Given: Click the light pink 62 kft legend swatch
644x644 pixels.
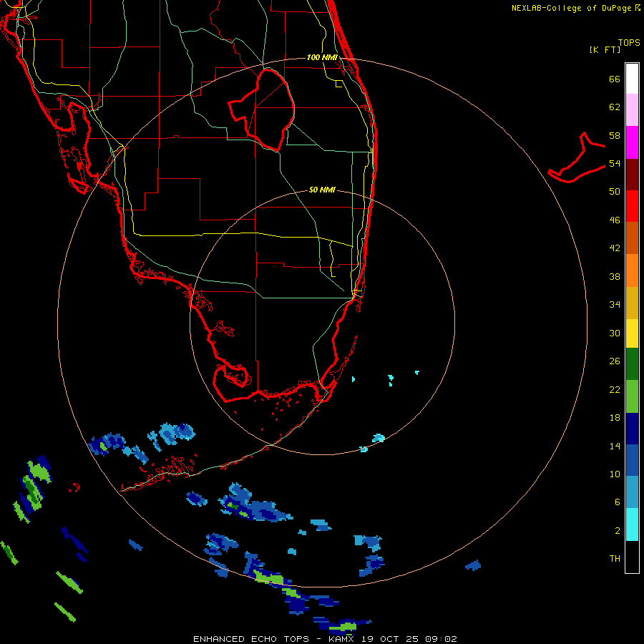Looking at the screenshot, I should [632, 110].
